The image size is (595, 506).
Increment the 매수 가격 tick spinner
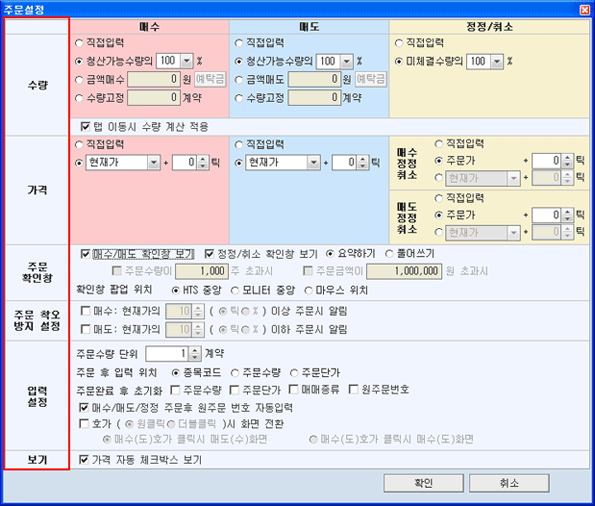point(203,160)
